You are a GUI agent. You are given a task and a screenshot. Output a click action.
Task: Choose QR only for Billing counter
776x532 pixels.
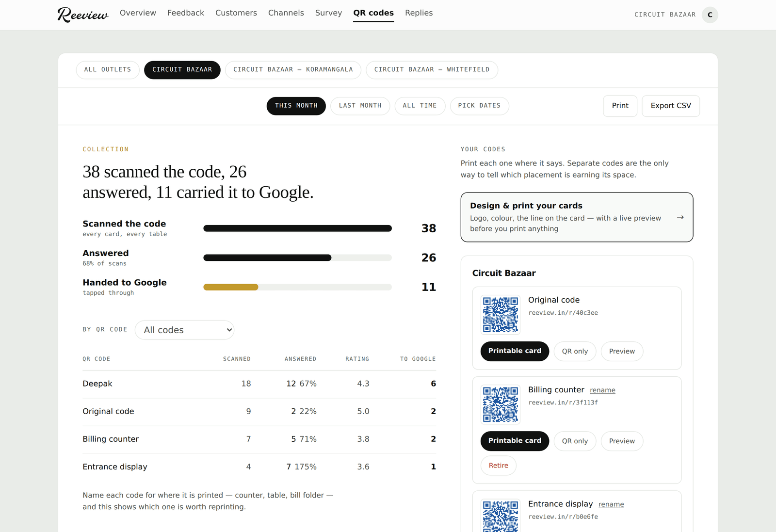[575, 441]
